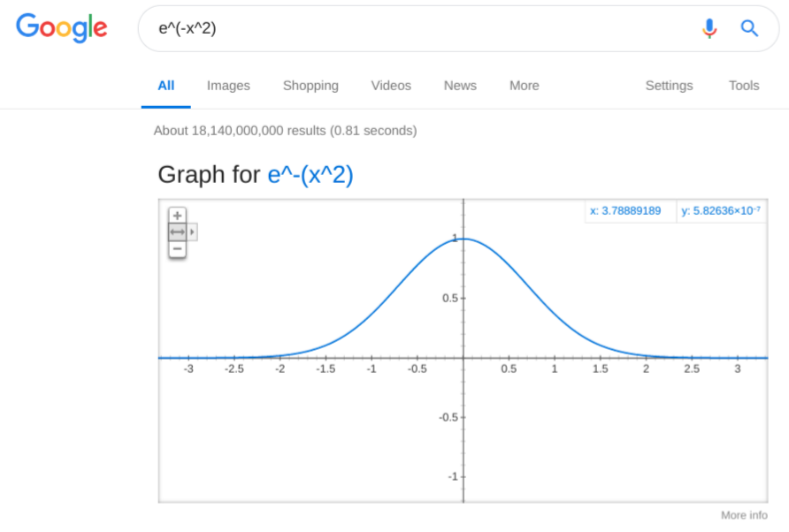Viewport: 789px width, 532px height.
Task: Click the e^-(x^2) formula link
Action: point(310,175)
